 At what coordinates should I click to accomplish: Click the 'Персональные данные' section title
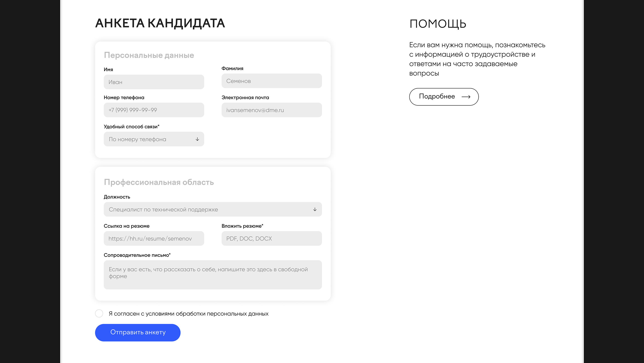click(x=149, y=55)
